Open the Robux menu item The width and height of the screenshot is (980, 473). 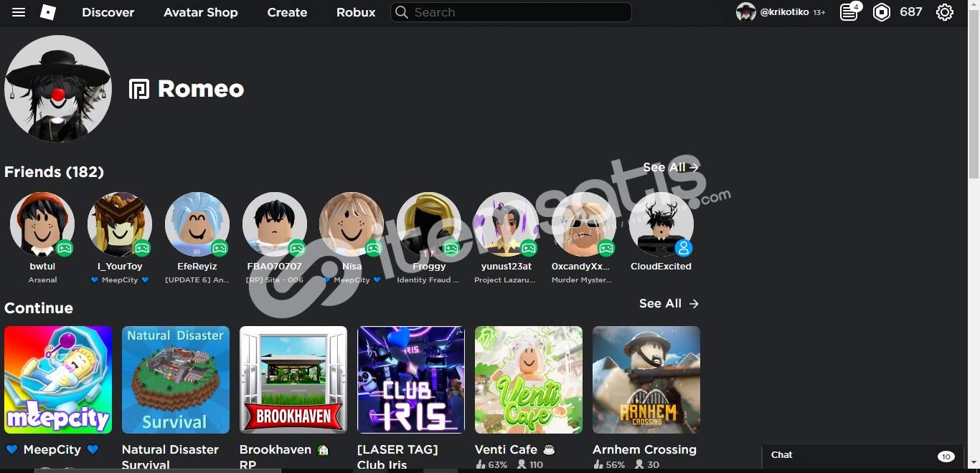tap(356, 12)
